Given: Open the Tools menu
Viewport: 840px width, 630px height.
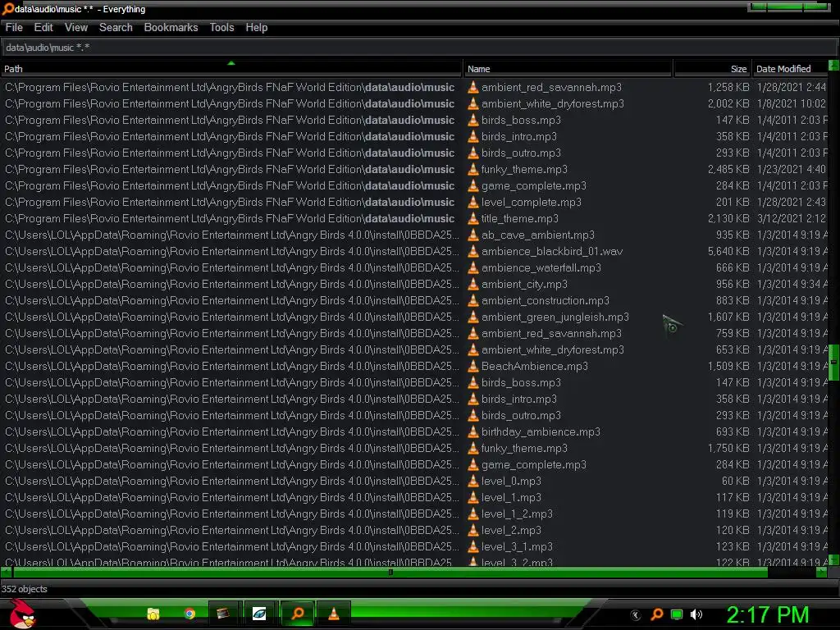Looking at the screenshot, I should point(221,27).
